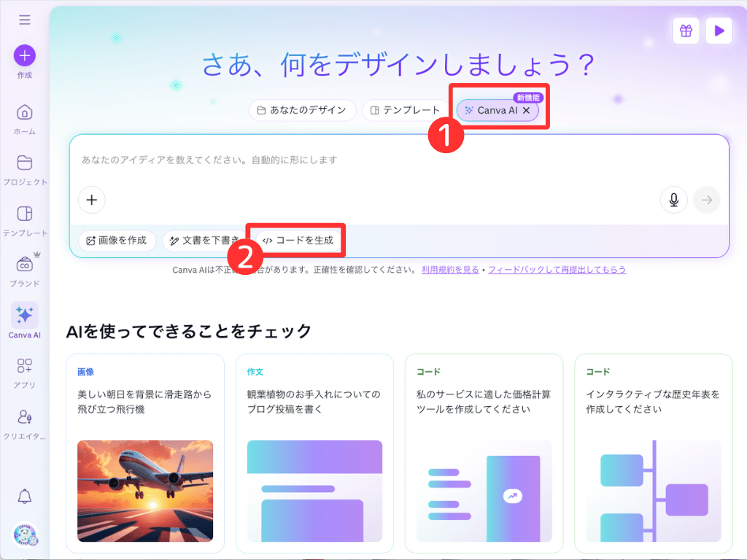This screenshot has width=747, height=560.
Task: Click the 画像を作成 button
Action: tap(117, 241)
